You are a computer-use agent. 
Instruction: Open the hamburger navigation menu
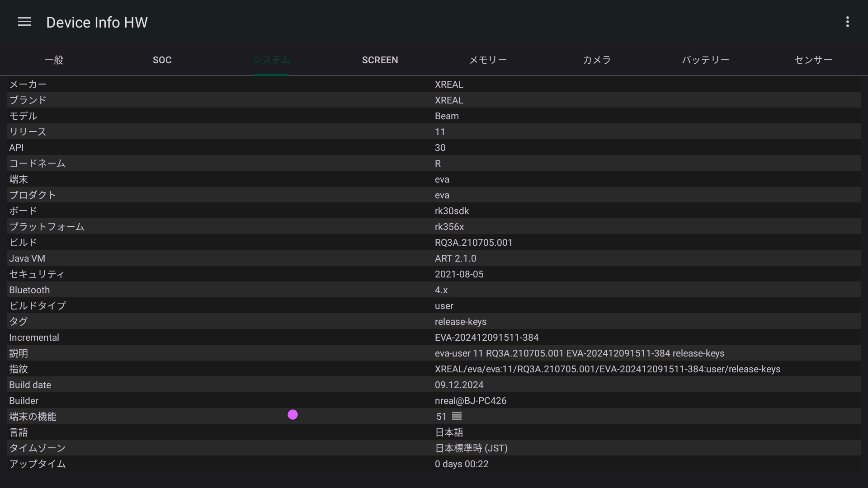click(24, 22)
